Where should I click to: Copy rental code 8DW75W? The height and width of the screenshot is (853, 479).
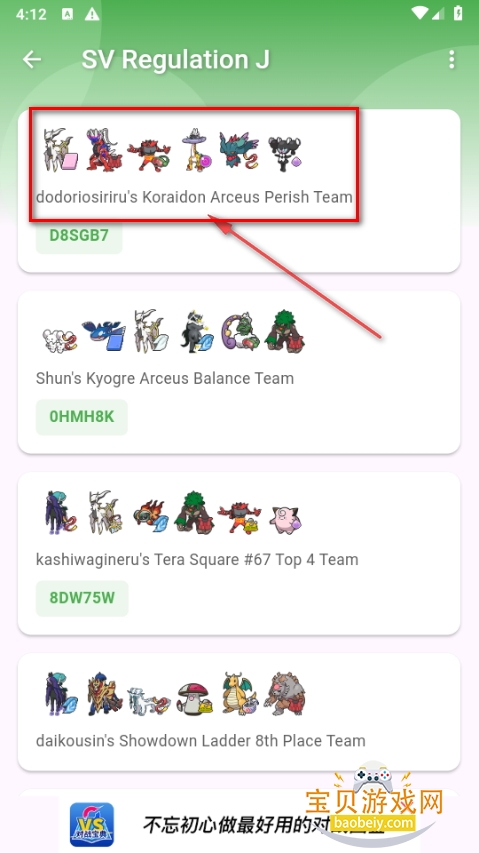coord(82,598)
